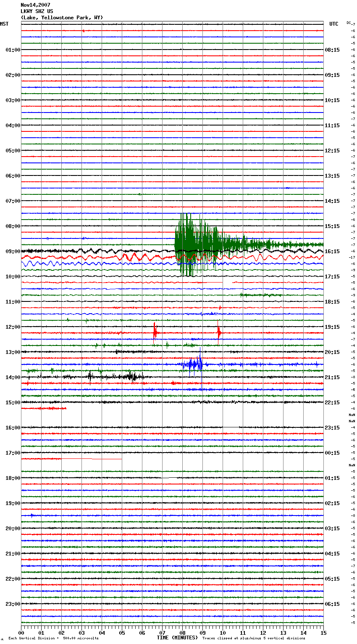Click the 14:15 UTC time label

click(332, 201)
